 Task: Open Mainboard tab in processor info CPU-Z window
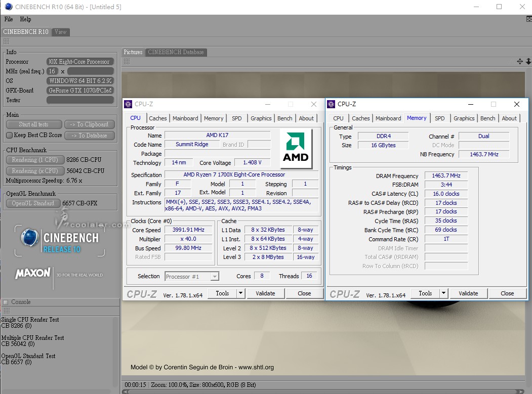pos(185,118)
